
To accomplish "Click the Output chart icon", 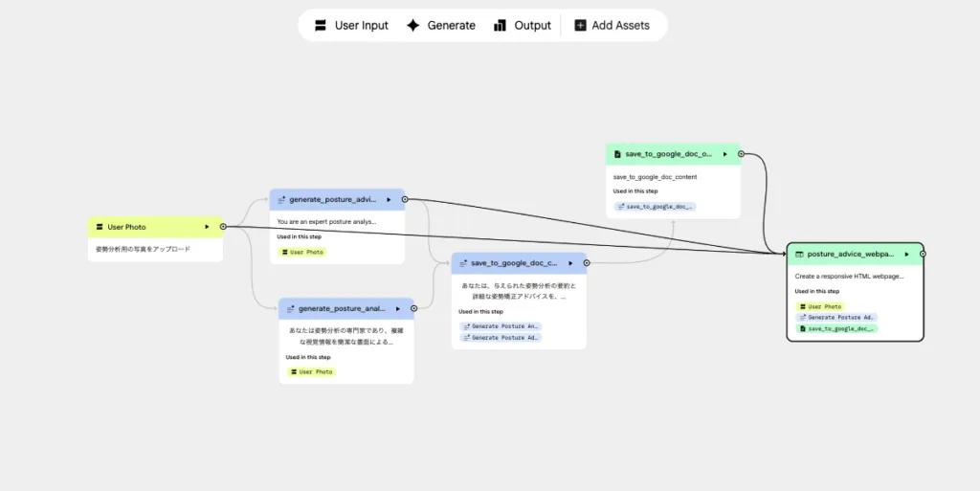I will 501,26.
